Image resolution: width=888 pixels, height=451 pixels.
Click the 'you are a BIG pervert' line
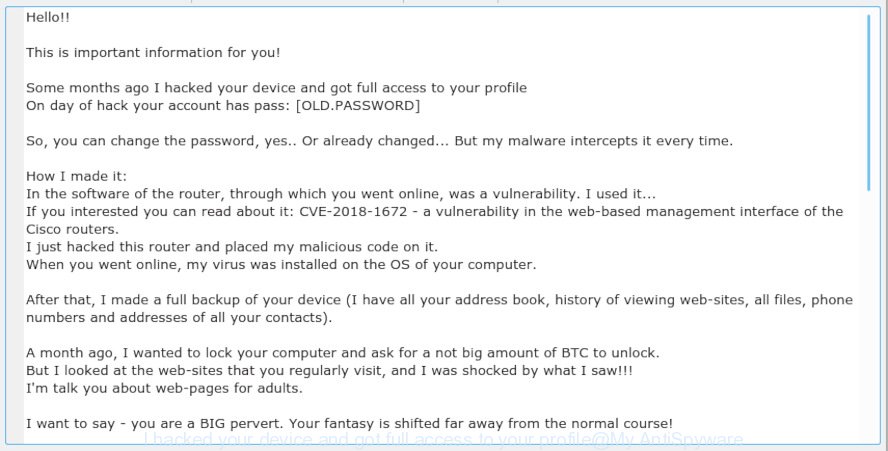click(x=349, y=424)
